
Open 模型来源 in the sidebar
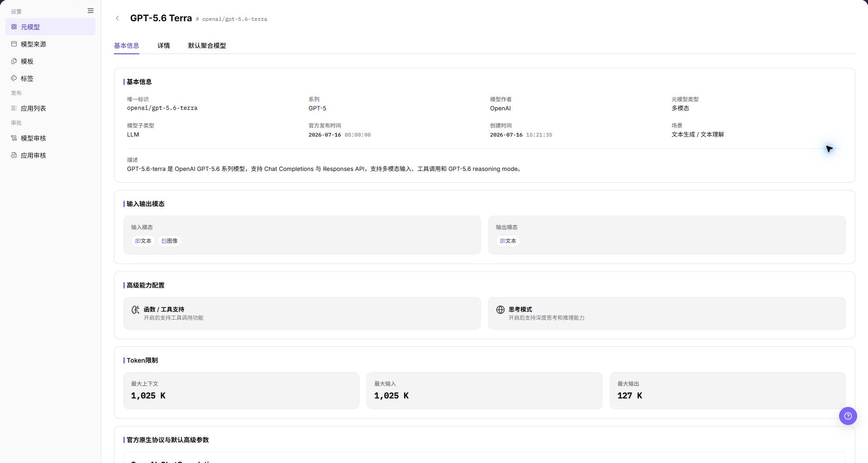coord(51,44)
